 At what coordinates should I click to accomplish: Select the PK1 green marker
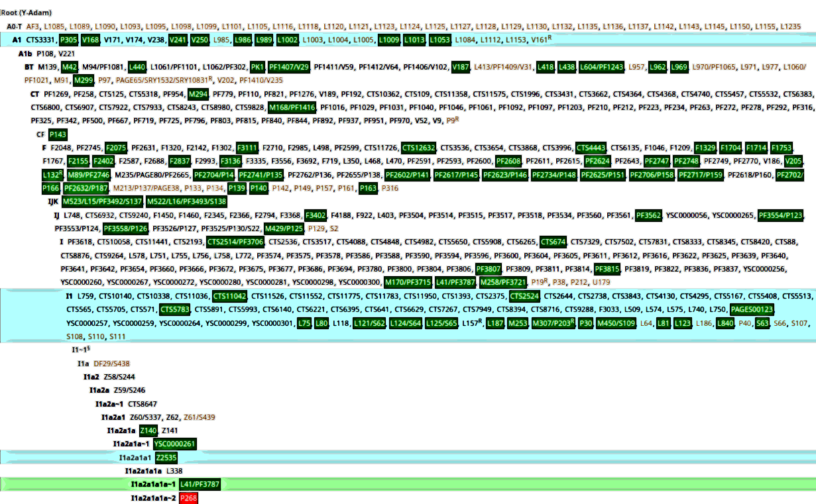click(258, 67)
